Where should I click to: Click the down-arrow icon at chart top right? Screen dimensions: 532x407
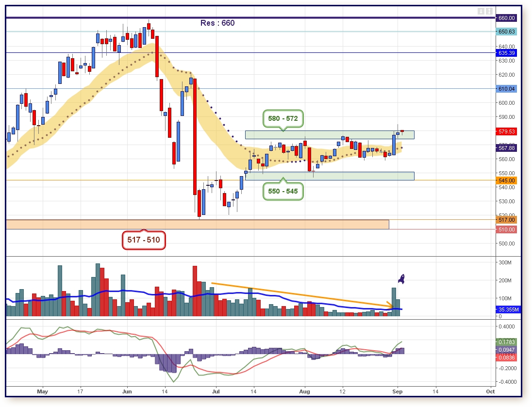pyautogui.click(x=481, y=11)
